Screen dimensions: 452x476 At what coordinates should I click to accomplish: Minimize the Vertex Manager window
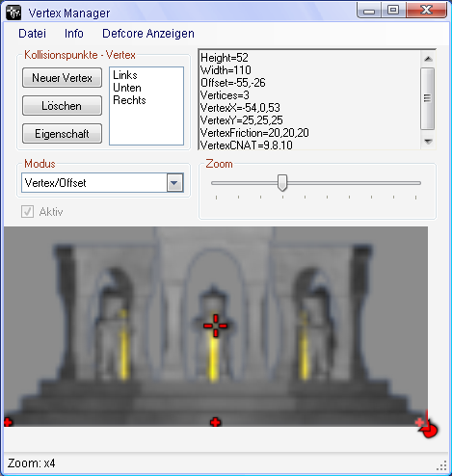(x=369, y=11)
